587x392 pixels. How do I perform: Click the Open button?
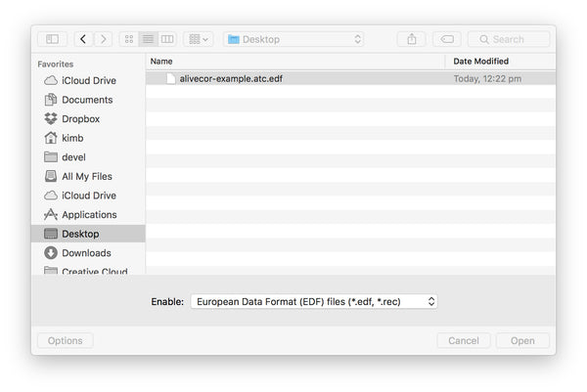pyautogui.click(x=522, y=341)
